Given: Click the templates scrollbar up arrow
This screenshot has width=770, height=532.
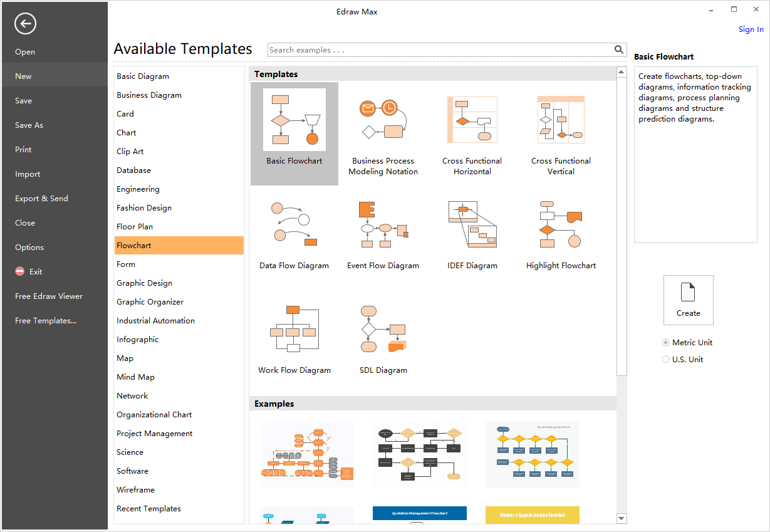Looking at the screenshot, I should coord(622,72).
